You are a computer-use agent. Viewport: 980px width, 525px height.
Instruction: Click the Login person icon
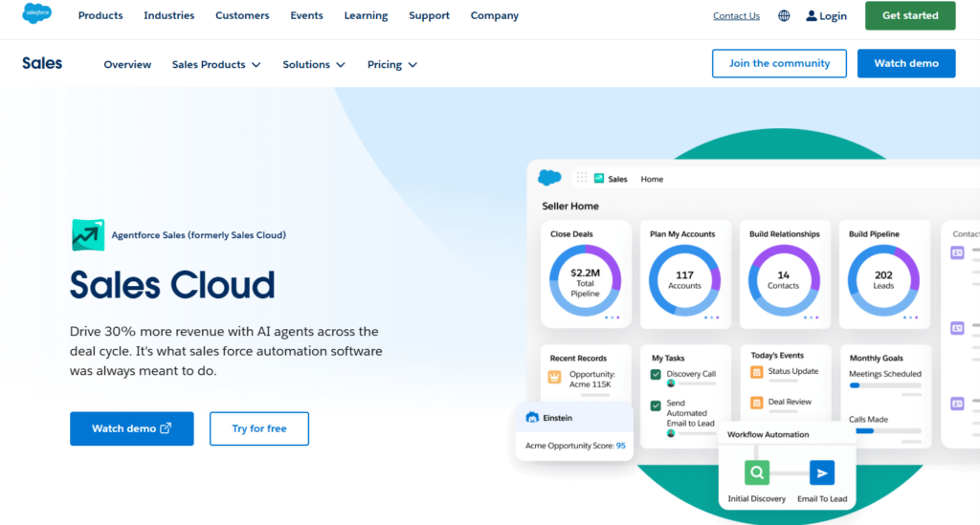(x=812, y=16)
